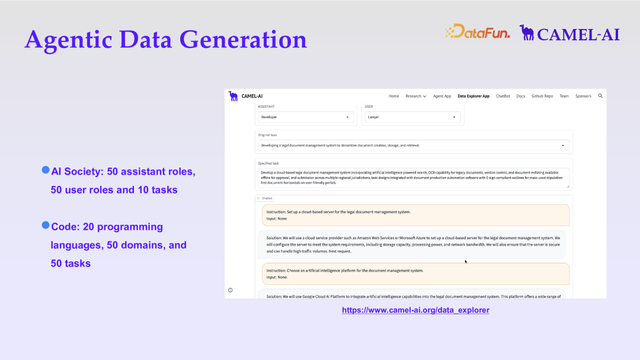Click inside the Specified task text area
This screenshot has width=640, height=360.
coord(413,178)
